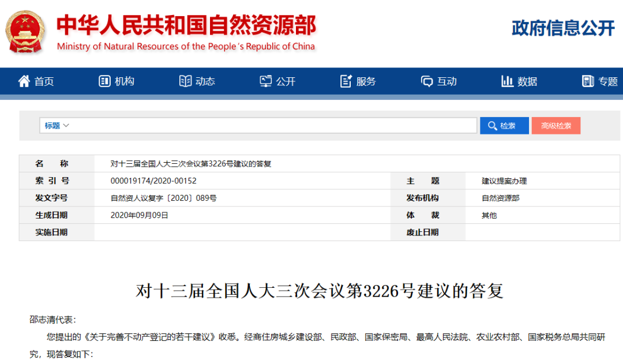The image size is (623, 364).
Task: Click the bar chart icon beside 数据
Action: (507, 81)
